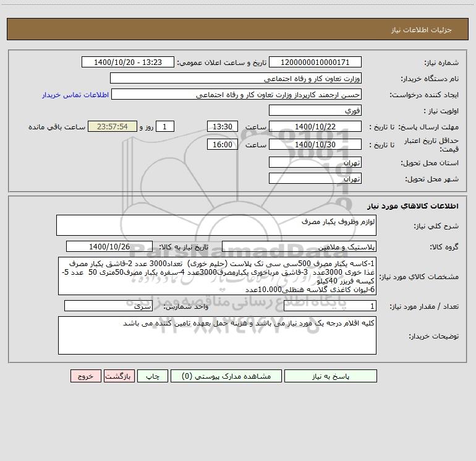Image resolution: width=476 pixels, height=461 pixels.
Task: Click the remaining days field showing 1
Action: point(165,126)
